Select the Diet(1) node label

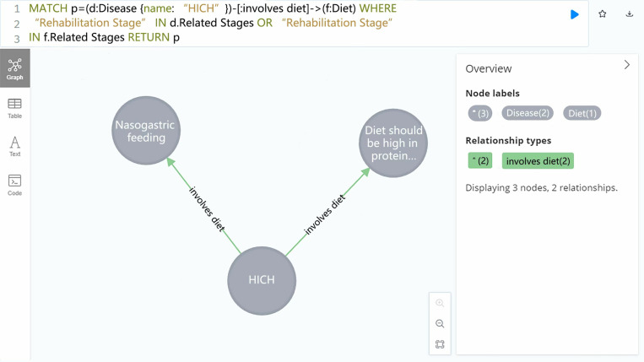pos(582,113)
